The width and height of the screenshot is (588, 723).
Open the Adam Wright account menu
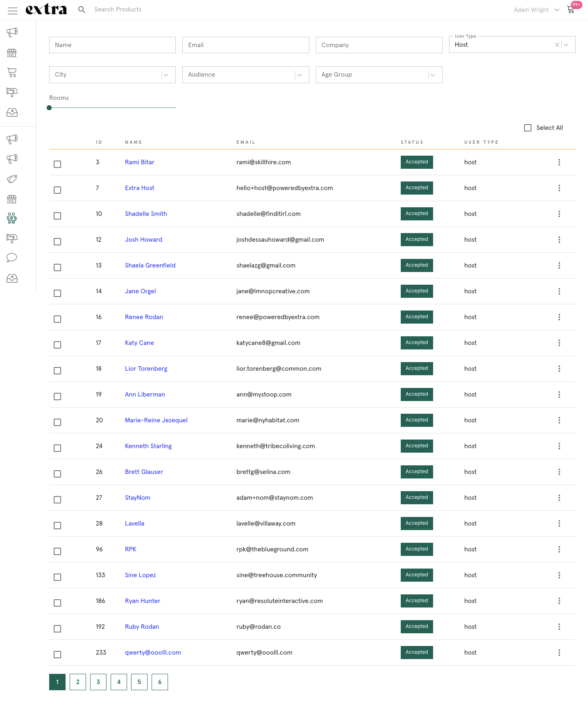click(536, 10)
